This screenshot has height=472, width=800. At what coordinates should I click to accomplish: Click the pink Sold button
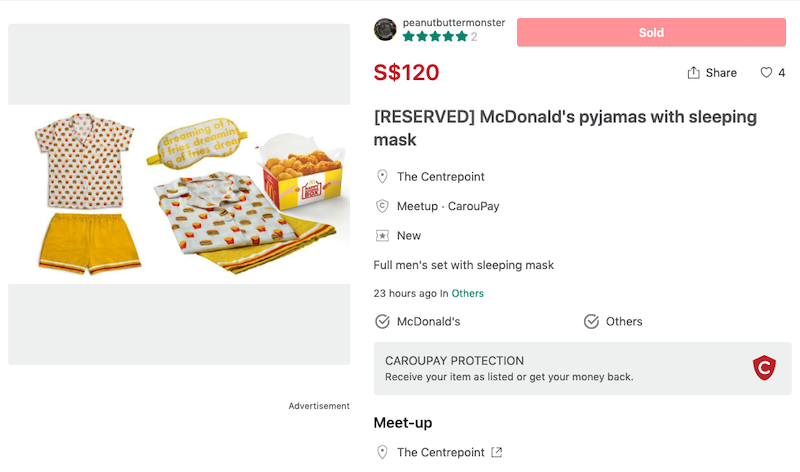click(x=651, y=32)
